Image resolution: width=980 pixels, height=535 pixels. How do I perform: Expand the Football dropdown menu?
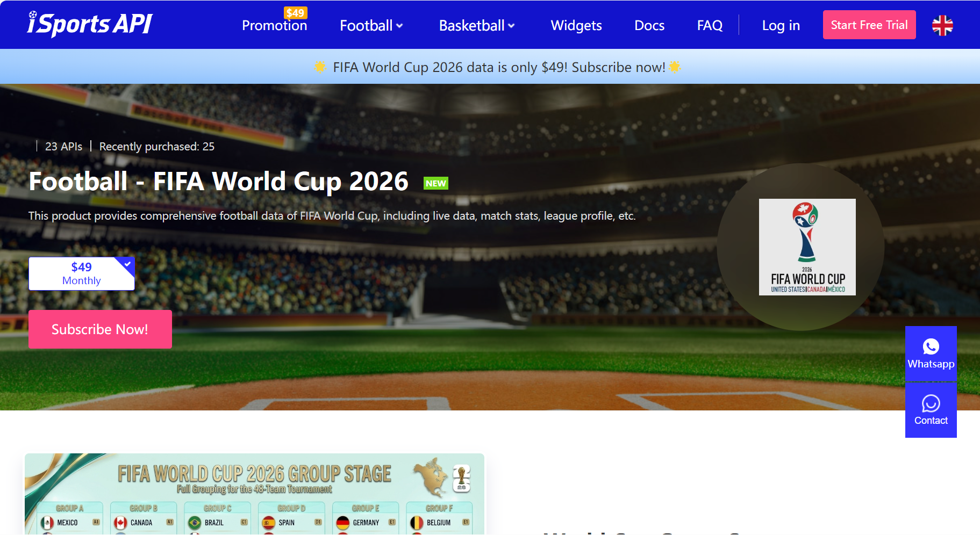371,25
